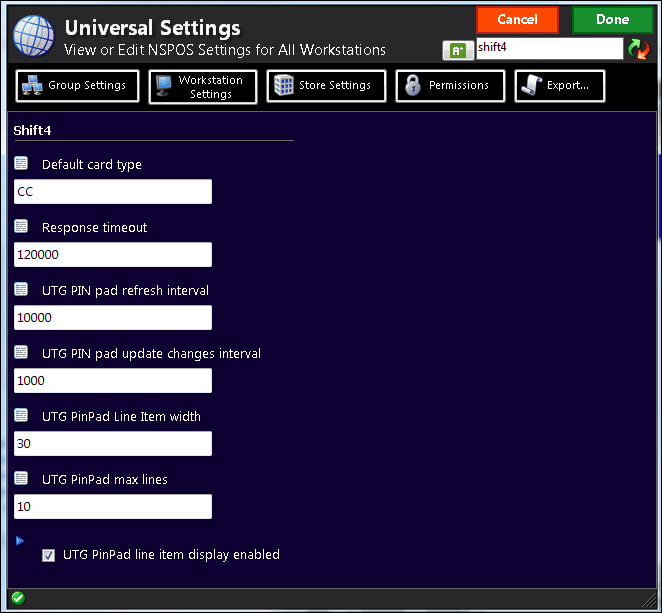
Task: Click the Line Item width field showing 30
Action: click(x=113, y=443)
